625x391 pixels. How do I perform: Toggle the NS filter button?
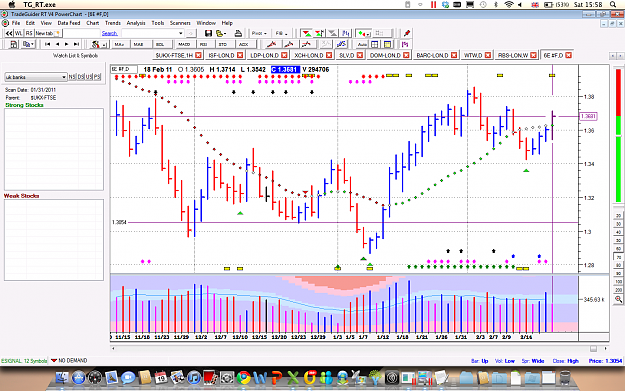point(72,77)
